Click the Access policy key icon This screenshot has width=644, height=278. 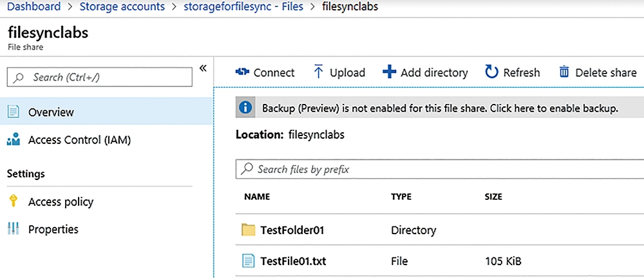[x=14, y=201]
